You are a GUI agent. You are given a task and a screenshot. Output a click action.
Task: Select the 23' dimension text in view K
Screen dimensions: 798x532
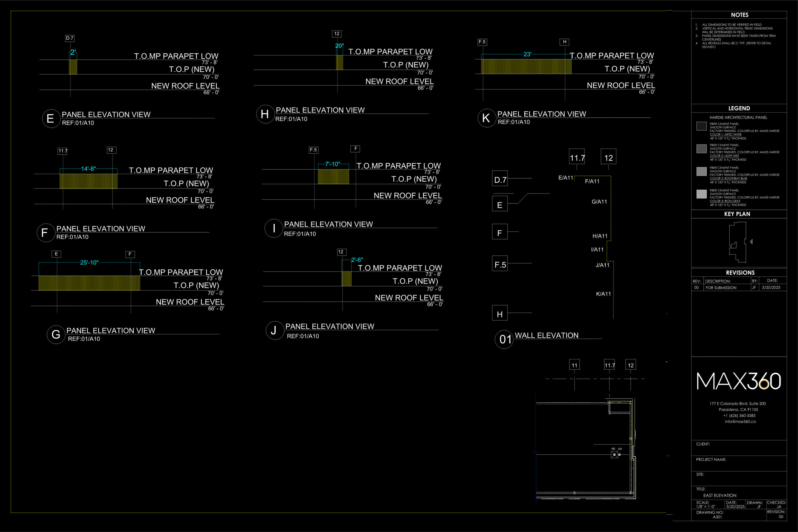[527, 54]
